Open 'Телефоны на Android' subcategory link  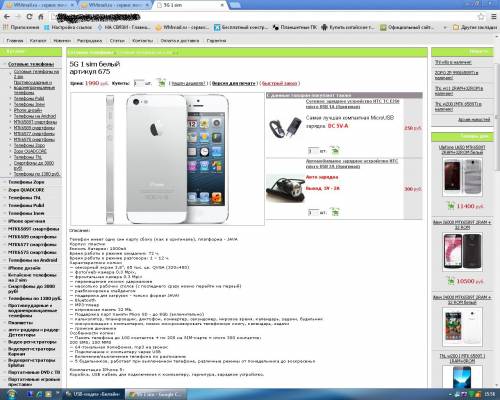point(35,116)
